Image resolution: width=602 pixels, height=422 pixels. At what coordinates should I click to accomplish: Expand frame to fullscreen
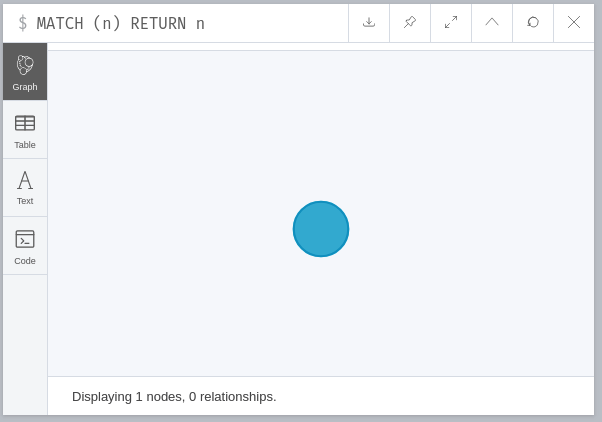[x=451, y=23]
